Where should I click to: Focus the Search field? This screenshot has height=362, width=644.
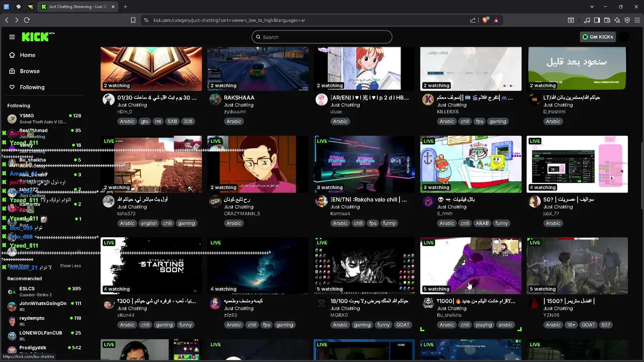[322, 37]
